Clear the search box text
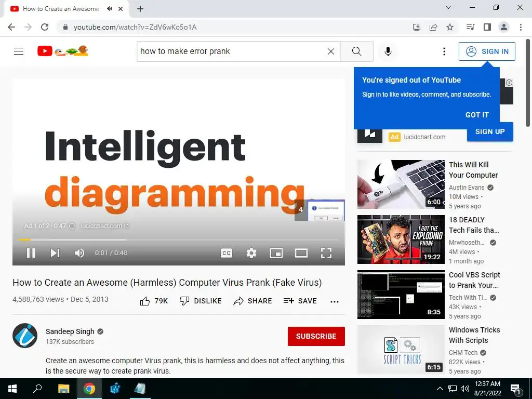The width and height of the screenshot is (532, 399). pos(331,51)
